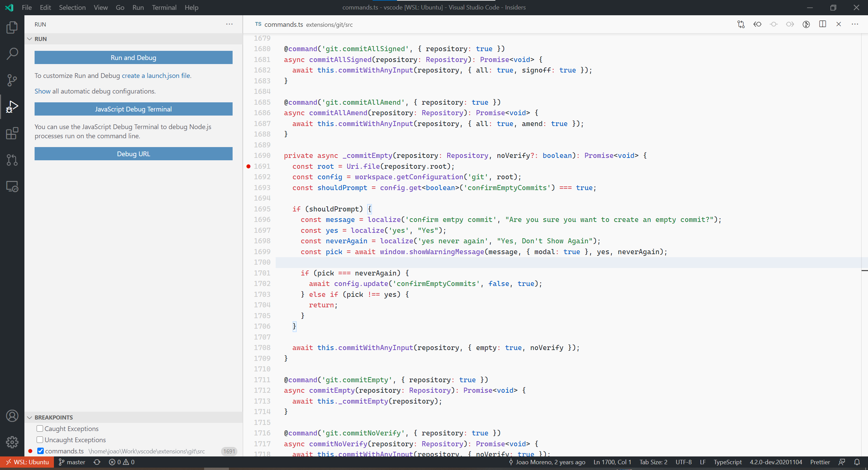868x470 pixels.
Task: Click the Debug URL button
Action: tap(134, 154)
